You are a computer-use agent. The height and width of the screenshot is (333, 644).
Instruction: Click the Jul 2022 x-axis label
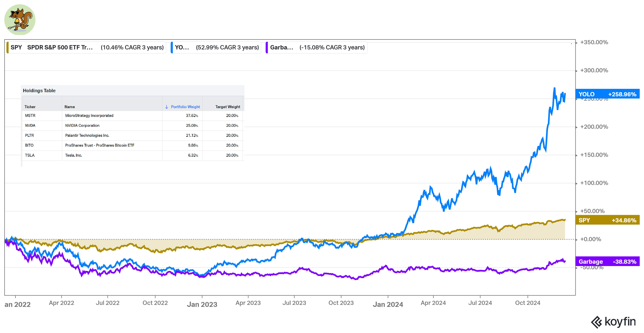tap(108, 303)
